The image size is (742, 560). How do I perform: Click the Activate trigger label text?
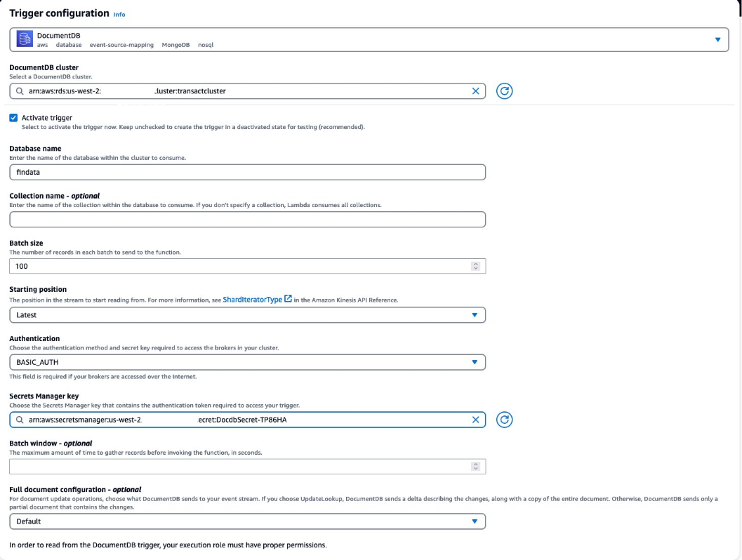click(x=47, y=118)
